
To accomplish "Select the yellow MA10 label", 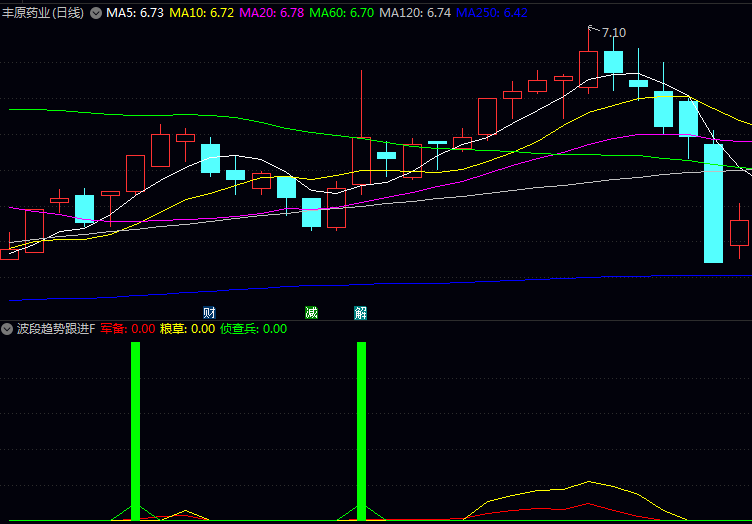I will click(201, 13).
